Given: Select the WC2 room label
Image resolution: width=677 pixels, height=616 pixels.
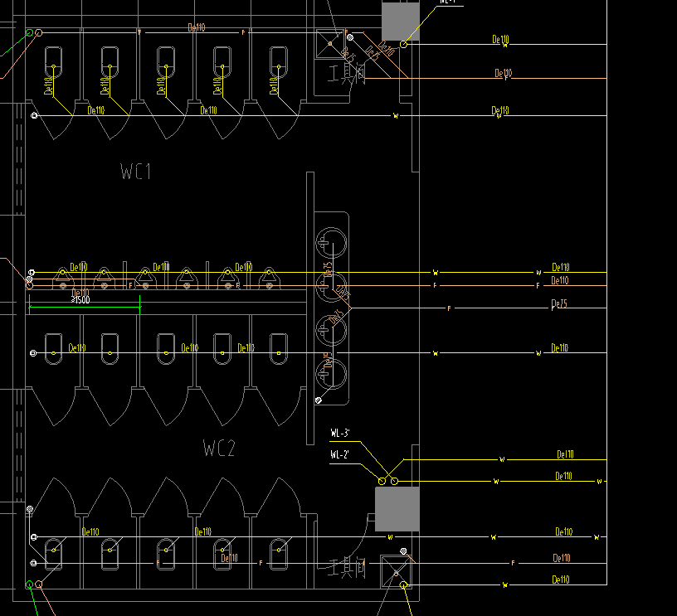Looking at the screenshot, I should 219,449.
